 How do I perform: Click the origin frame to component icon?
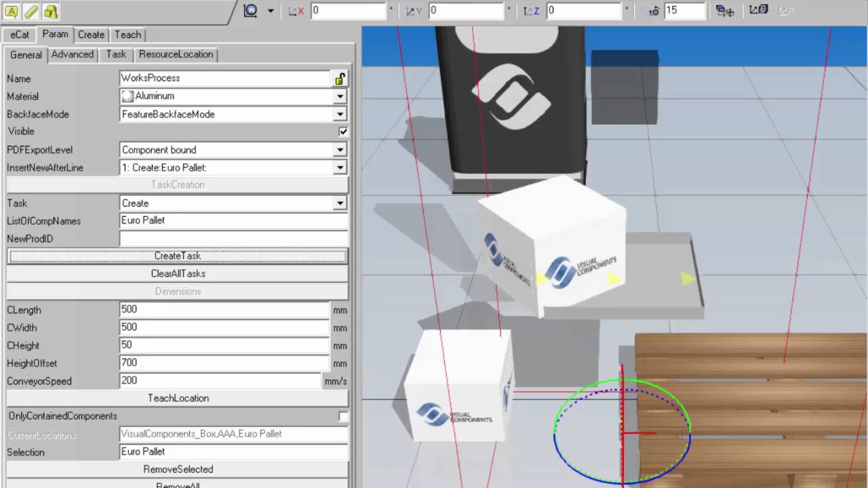coord(758,10)
